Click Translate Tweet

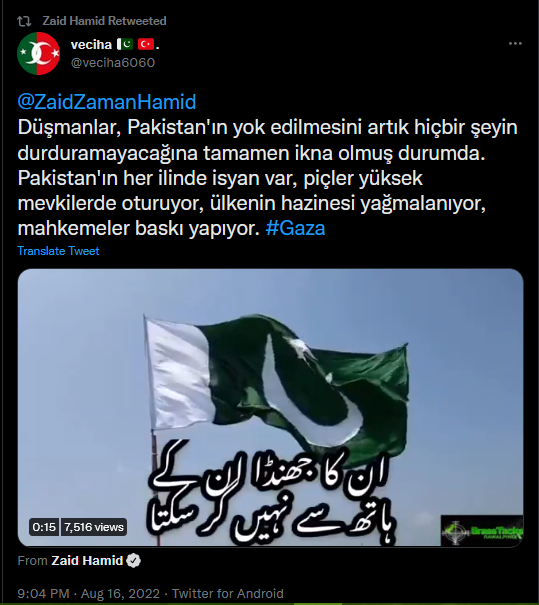coord(58,251)
